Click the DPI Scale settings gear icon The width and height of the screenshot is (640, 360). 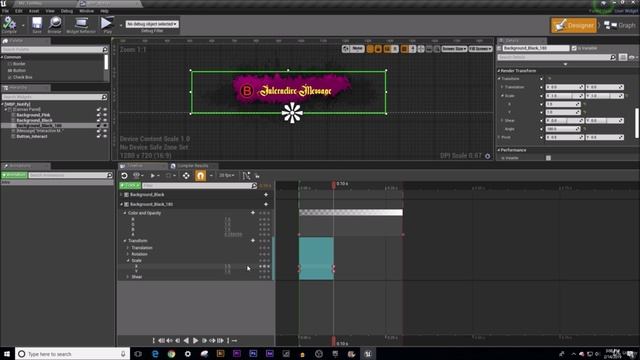tap(487, 156)
